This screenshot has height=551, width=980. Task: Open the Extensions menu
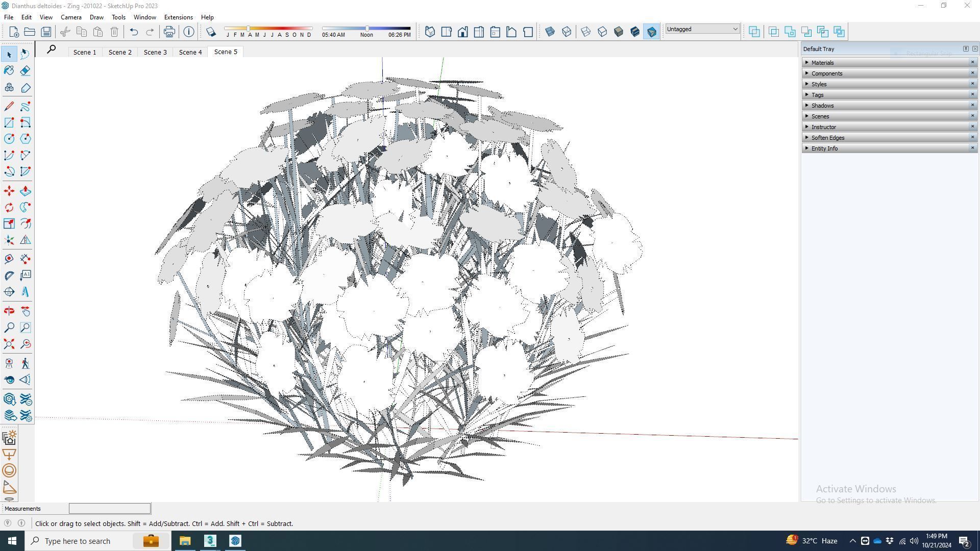pyautogui.click(x=178, y=17)
